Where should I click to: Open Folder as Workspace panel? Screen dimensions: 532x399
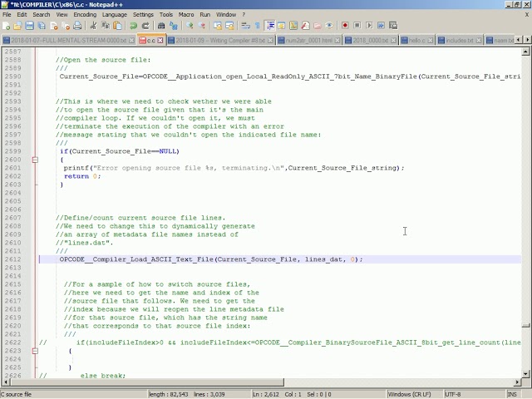[x=318, y=26]
